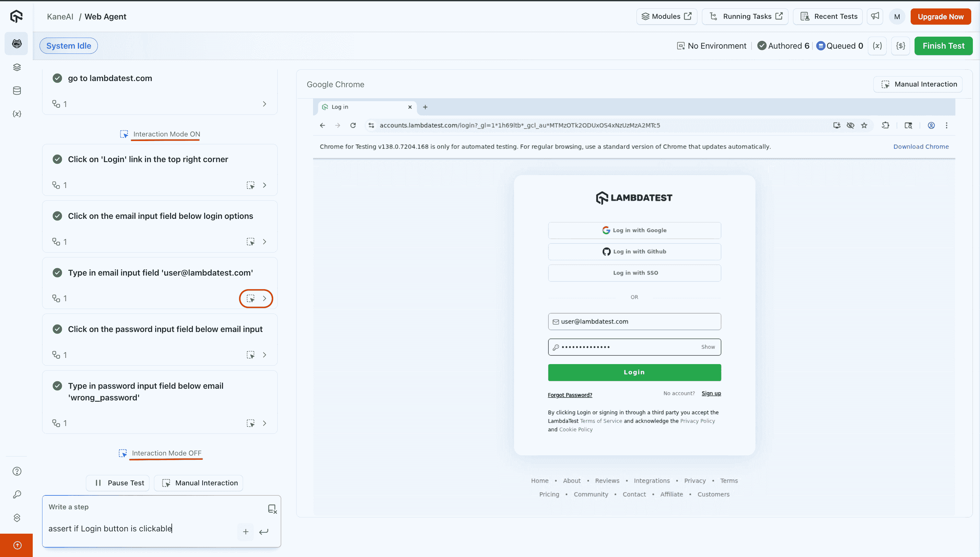Open the help question mark icon
This screenshot has width=980, height=557.
pyautogui.click(x=17, y=471)
